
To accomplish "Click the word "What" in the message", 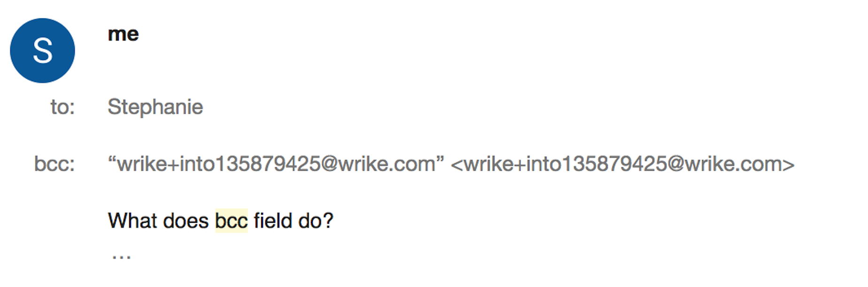I will click(132, 221).
